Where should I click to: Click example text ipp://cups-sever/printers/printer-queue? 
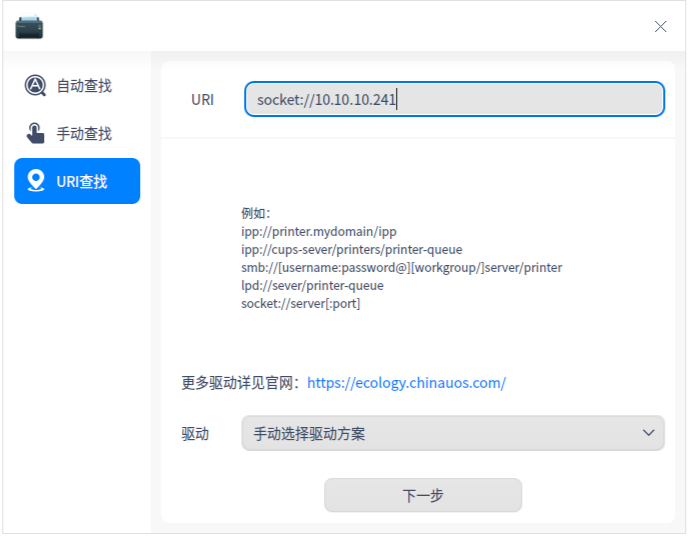[352, 250]
